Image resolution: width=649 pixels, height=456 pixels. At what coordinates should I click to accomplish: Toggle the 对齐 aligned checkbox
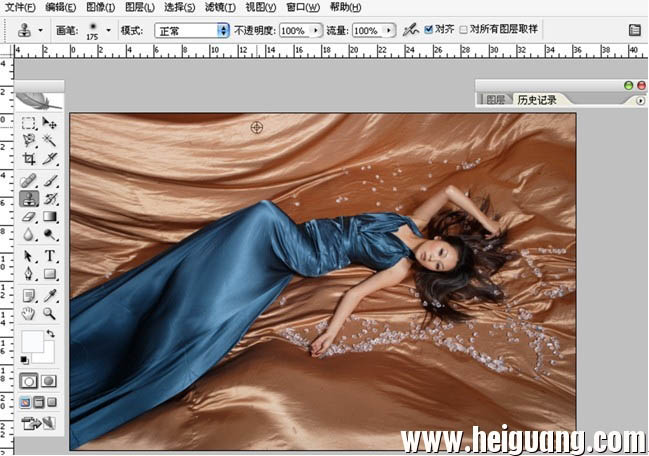[x=429, y=29]
